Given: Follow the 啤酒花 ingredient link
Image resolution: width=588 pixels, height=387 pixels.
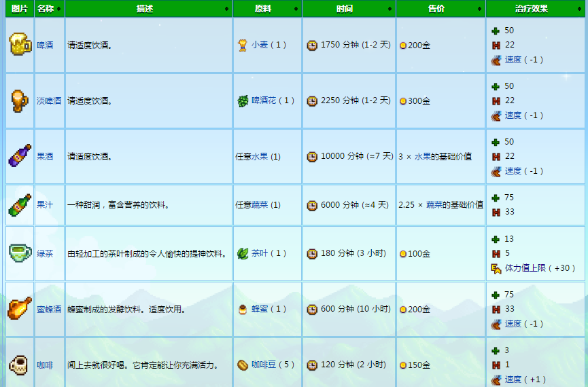Looking at the screenshot, I should coord(264,100).
